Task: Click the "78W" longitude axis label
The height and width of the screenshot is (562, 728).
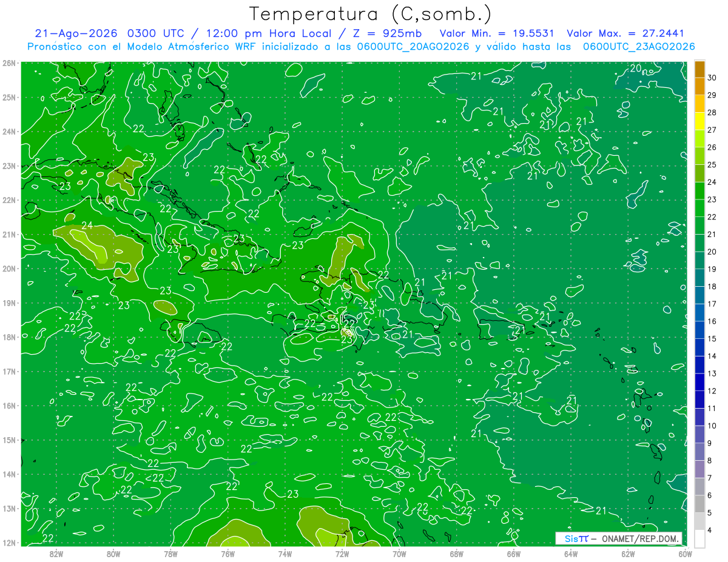Action: 170,554
